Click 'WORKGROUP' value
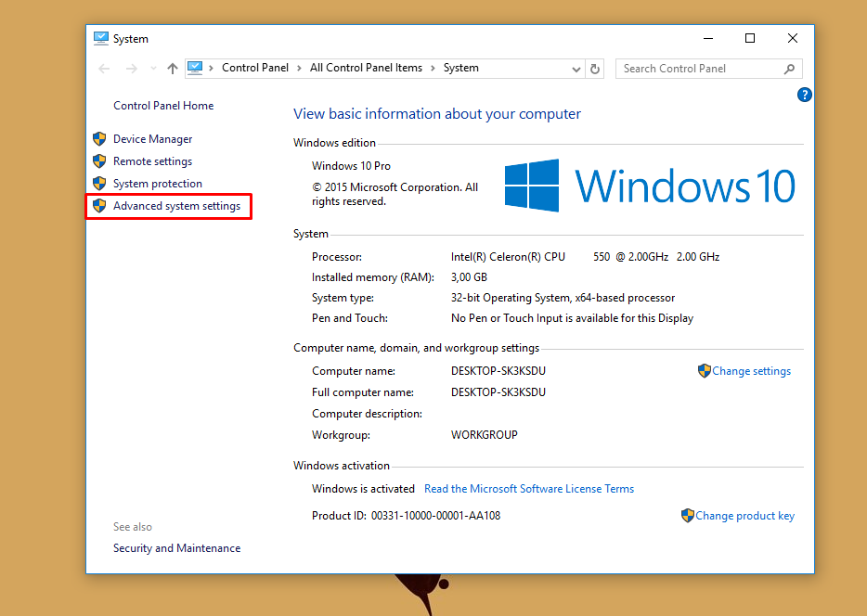The image size is (867, 616). [x=485, y=435]
